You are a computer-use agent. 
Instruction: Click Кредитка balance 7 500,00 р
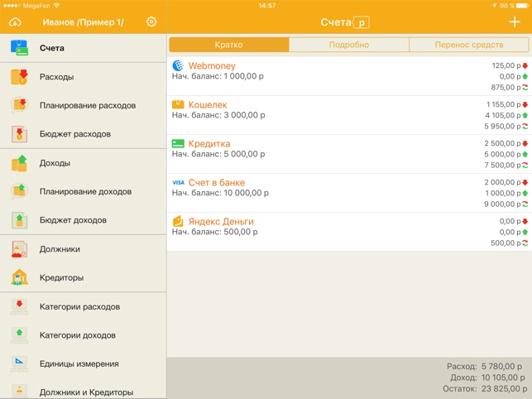pos(502,165)
